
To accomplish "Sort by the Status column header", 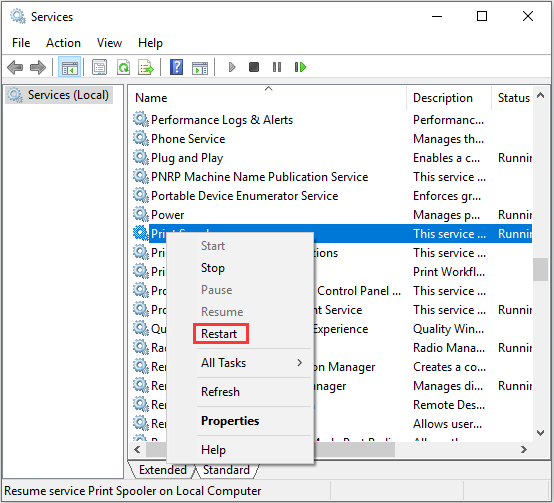I will [513, 97].
